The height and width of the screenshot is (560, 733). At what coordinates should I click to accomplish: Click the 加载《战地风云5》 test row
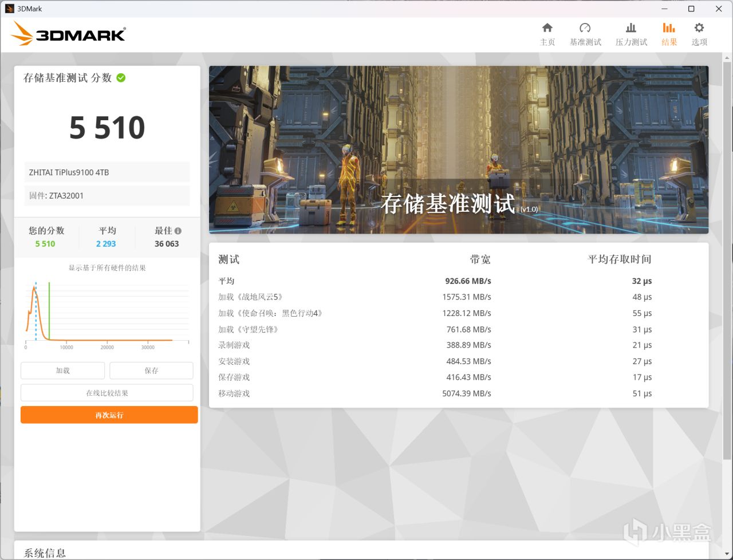pyautogui.click(x=458, y=297)
